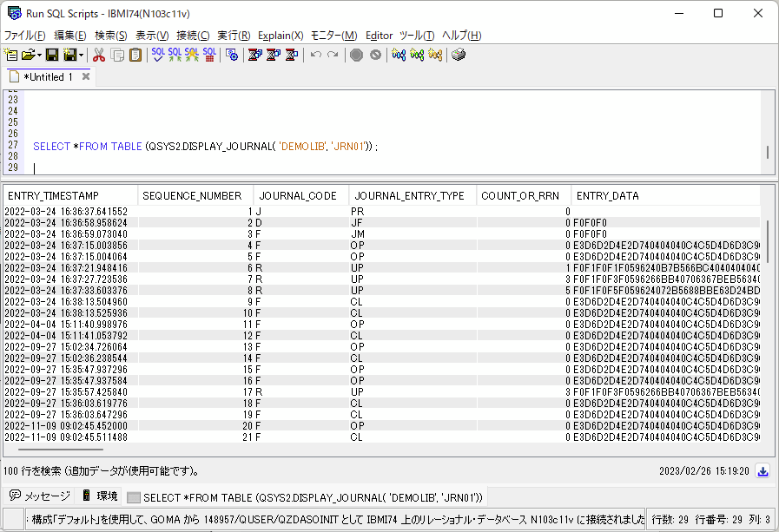Open the モニター(M) menu
This screenshot has height=532, width=779.
(x=333, y=36)
